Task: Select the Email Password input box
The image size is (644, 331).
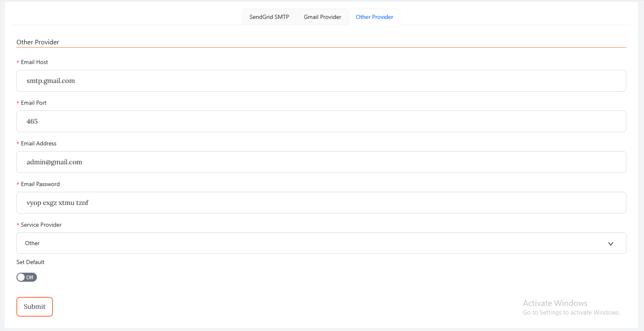Action: coord(321,203)
